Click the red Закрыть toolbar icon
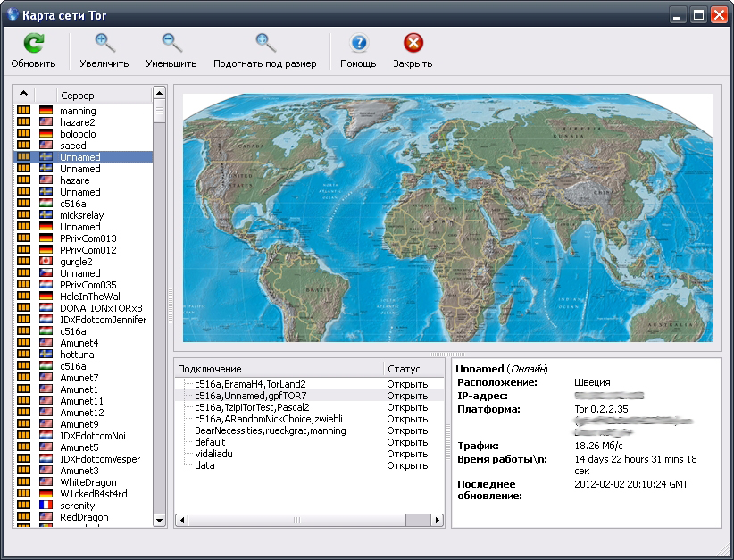The width and height of the screenshot is (734, 560). [413, 43]
